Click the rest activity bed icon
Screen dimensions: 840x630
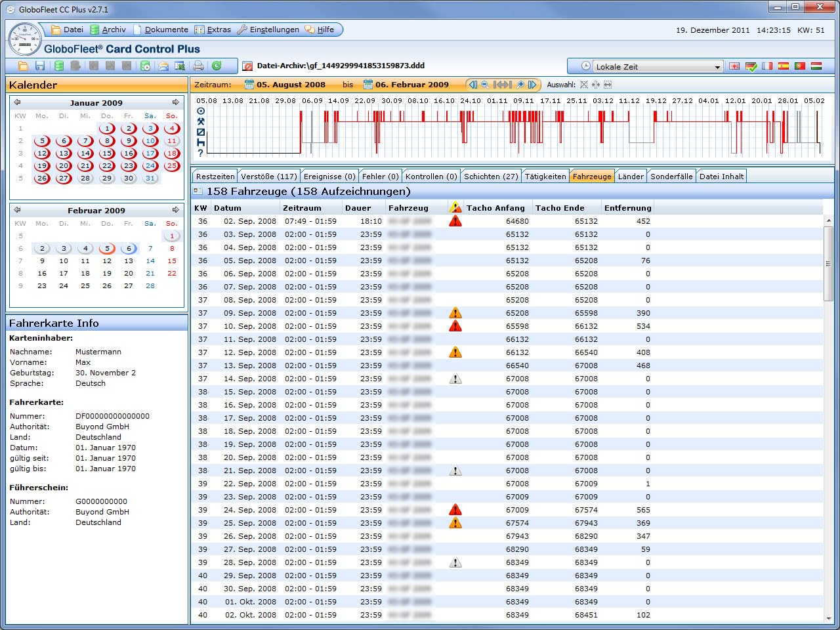(x=201, y=142)
